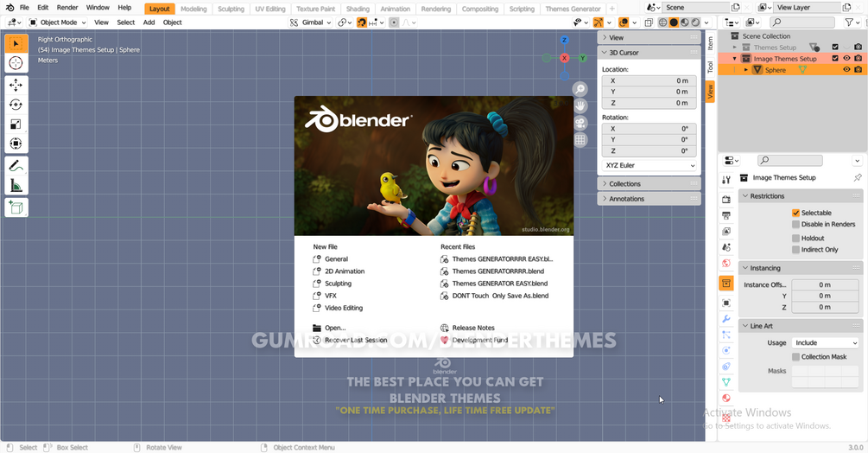Image resolution: width=868 pixels, height=453 pixels.
Task: Toggle Image Themes Setup exclude checkbox
Action: click(x=835, y=58)
